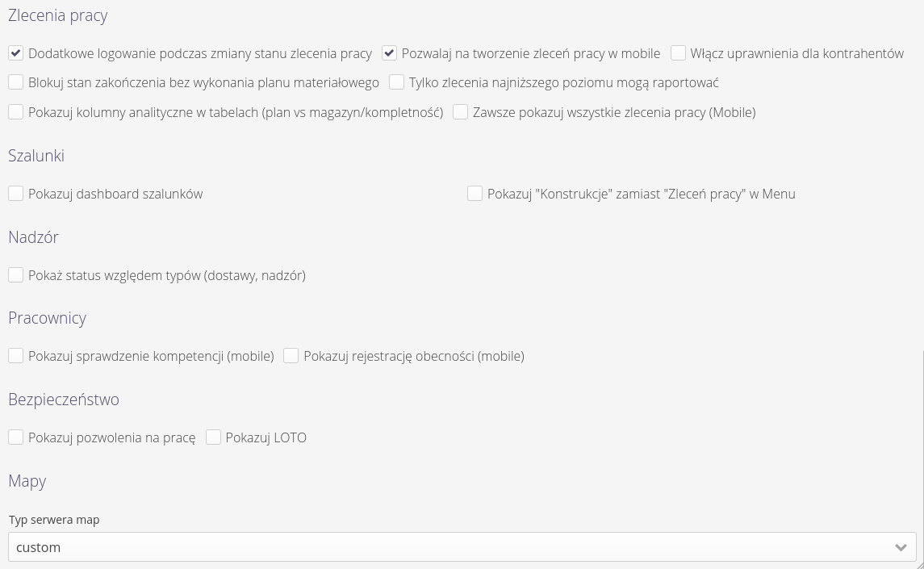Check Zawsze pokazuj wszystkie zlecenia pracy (Mobile)
Image resolution: width=924 pixels, height=569 pixels.
pos(461,112)
